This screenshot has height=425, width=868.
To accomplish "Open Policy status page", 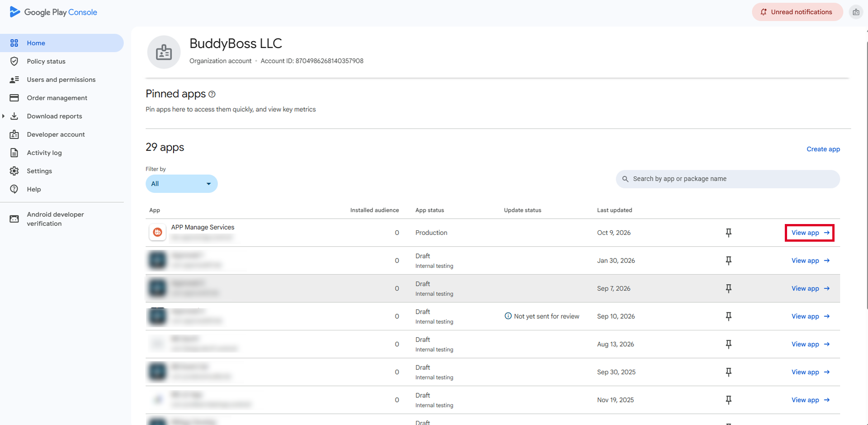I will click(46, 62).
